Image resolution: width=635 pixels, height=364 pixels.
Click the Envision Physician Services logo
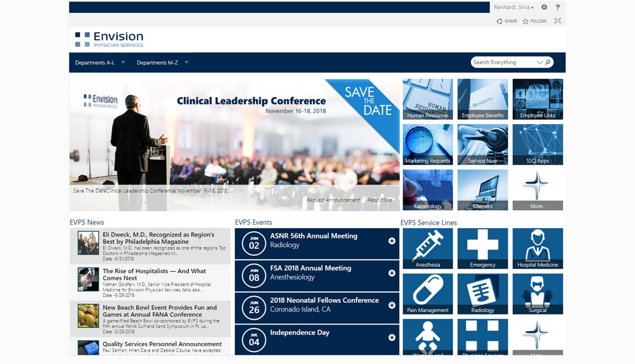coord(109,39)
